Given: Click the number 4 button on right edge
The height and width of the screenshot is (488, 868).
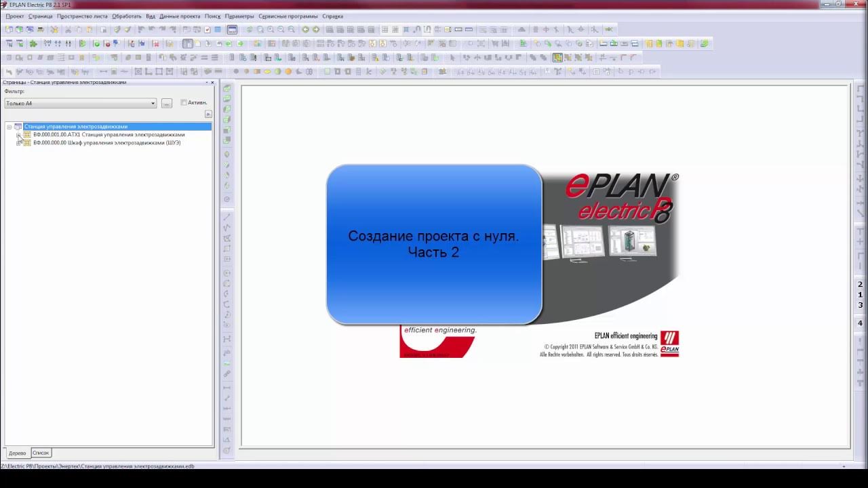Looking at the screenshot, I should click(x=861, y=323).
